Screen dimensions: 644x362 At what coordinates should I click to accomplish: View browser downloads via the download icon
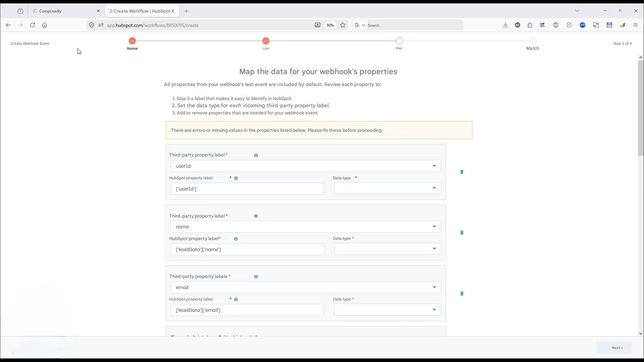(506, 25)
